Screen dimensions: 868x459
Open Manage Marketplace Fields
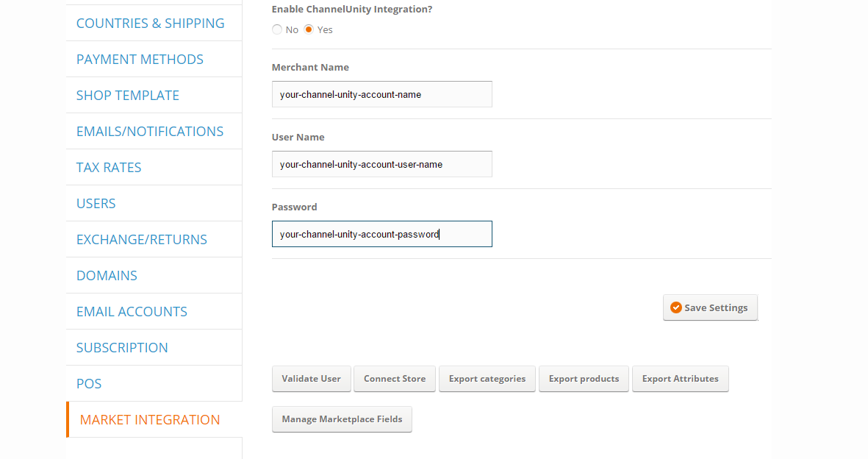click(342, 419)
